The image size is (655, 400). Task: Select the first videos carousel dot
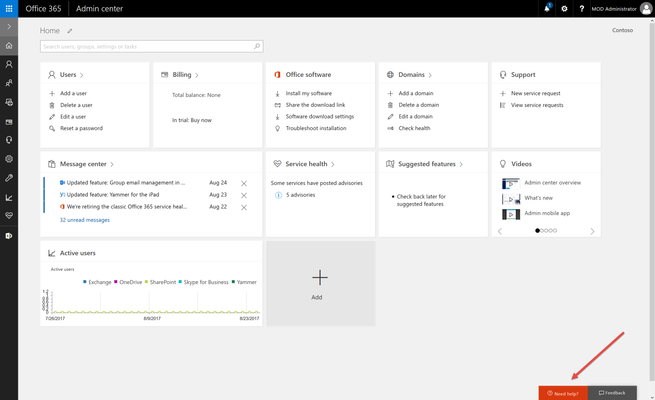point(537,230)
